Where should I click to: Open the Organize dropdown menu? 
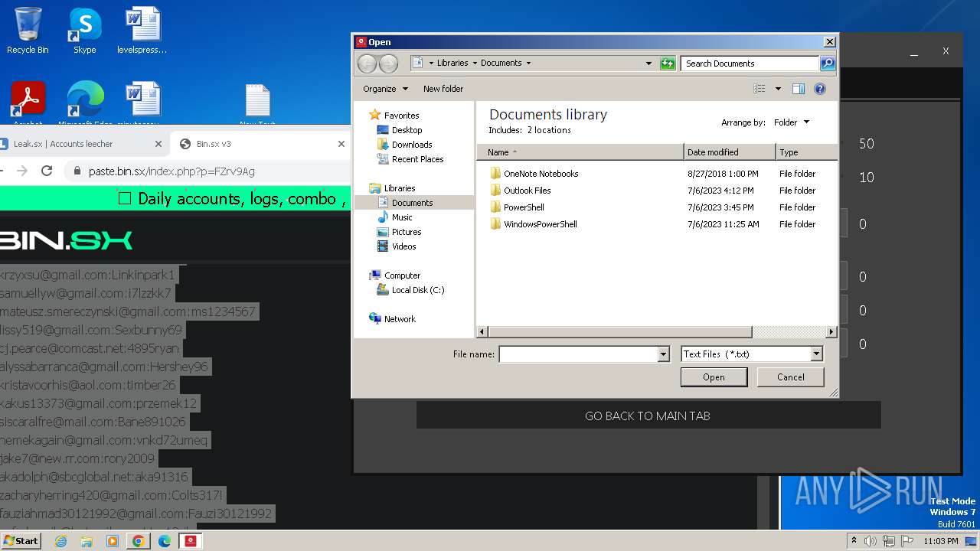(385, 89)
